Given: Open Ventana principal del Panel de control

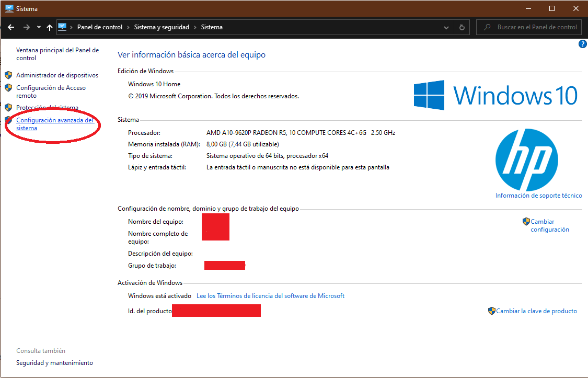Looking at the screenshot, I should click(x=57, y=54).
